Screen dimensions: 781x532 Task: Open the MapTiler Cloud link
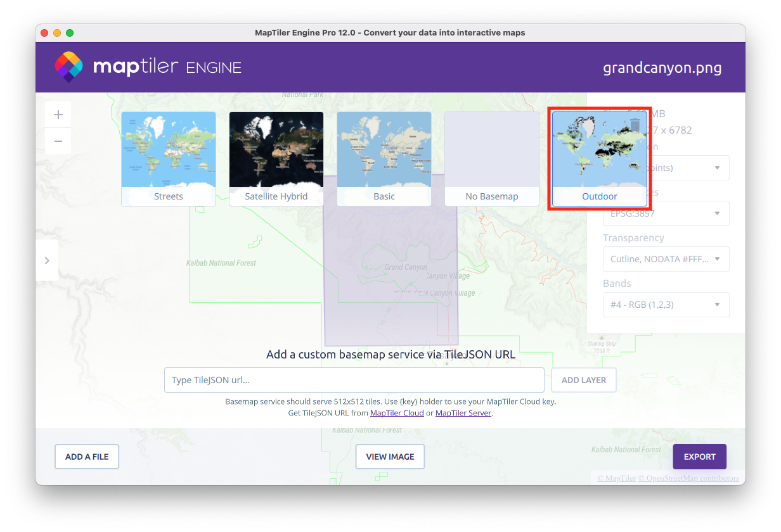tap(397, 413)
